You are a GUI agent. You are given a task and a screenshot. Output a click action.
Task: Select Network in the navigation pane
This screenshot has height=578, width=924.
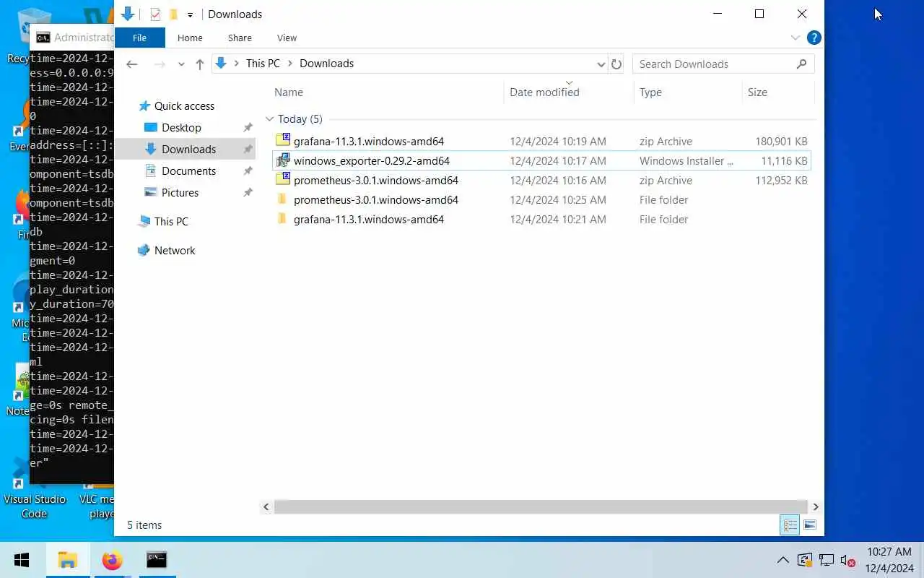(175, 250)
